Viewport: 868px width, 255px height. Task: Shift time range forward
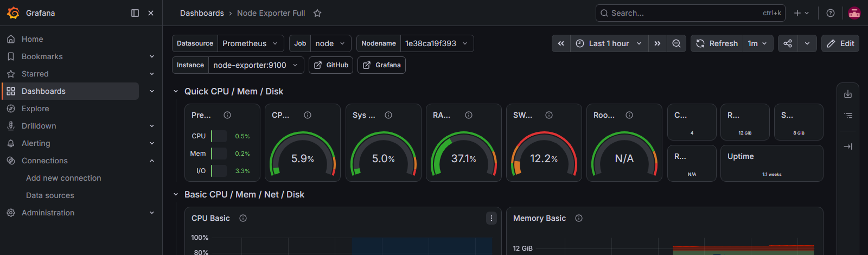[658, 43]
